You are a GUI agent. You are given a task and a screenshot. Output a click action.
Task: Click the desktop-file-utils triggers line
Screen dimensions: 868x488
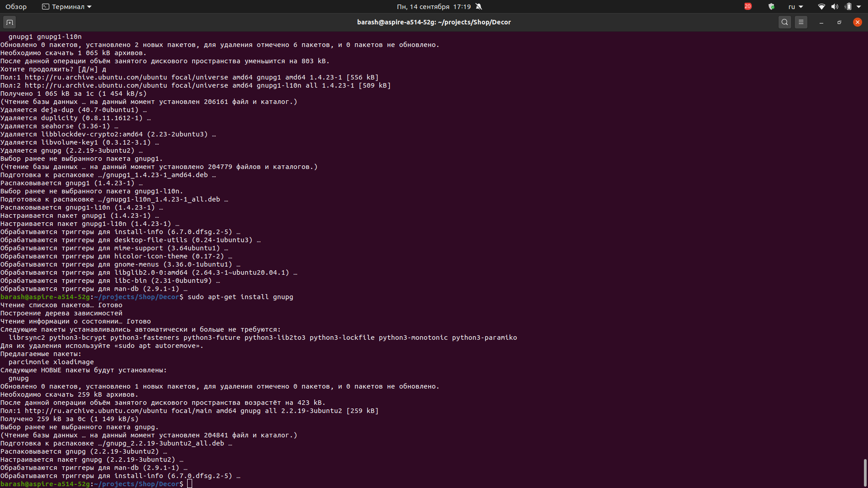(130, 240)
